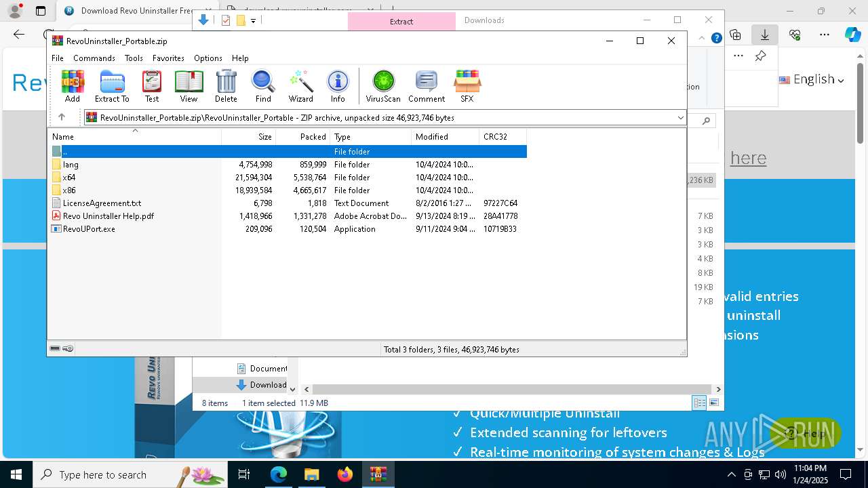Open the notifications center icon

coord(846,474)
